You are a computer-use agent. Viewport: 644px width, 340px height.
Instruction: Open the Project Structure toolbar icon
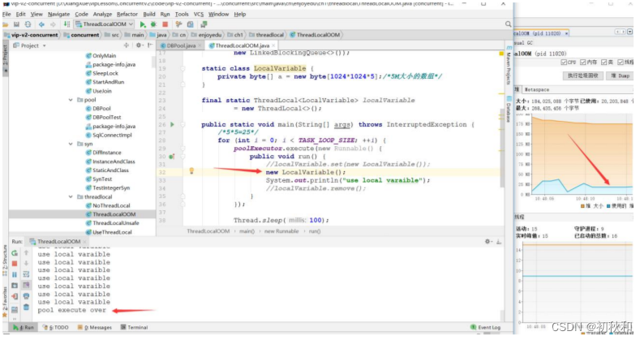(190, 24)
